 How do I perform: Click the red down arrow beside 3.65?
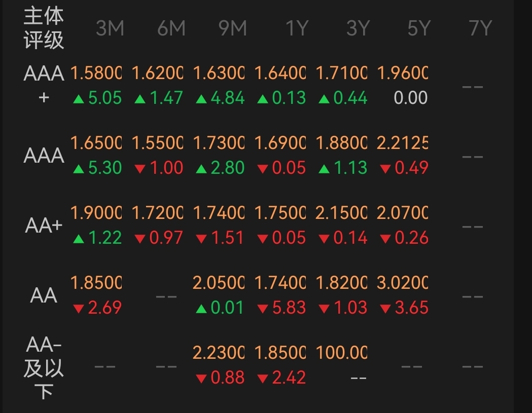click(x=385, y=309)
